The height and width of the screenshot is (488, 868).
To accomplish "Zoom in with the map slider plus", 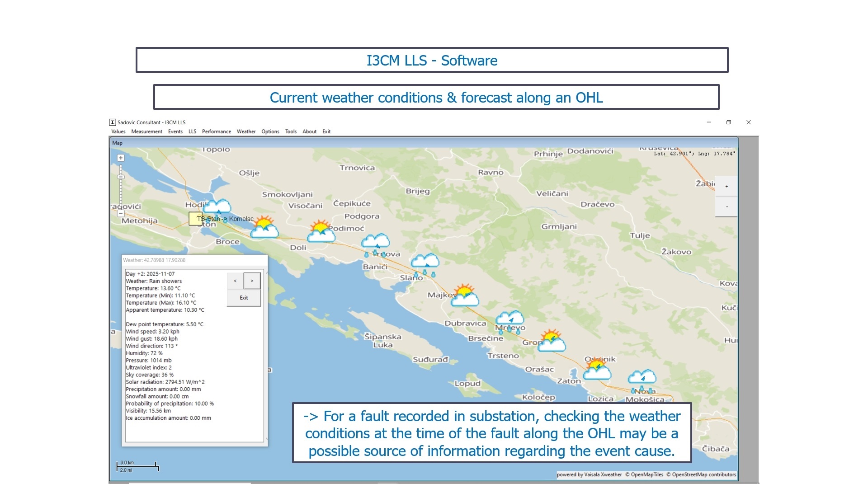I will 121,158.
